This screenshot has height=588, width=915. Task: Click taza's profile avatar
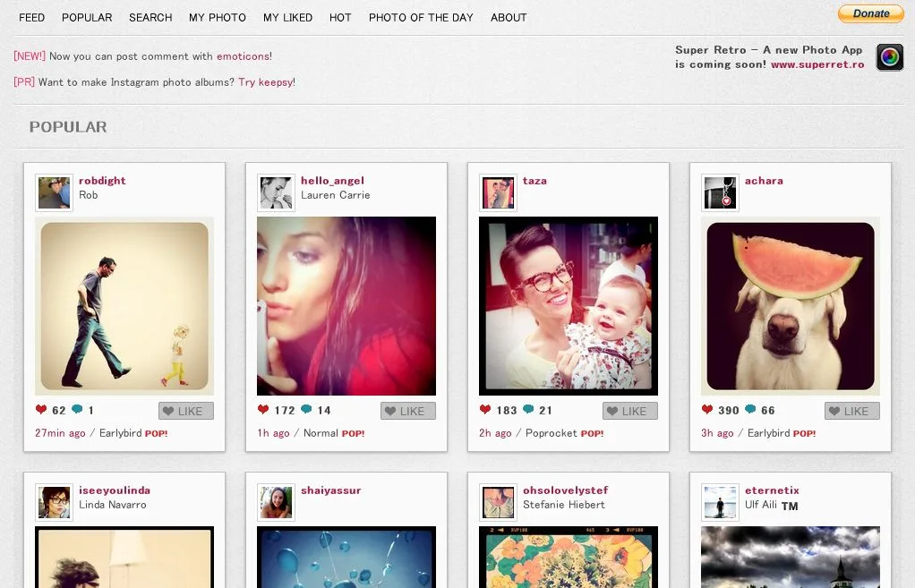tap(498, 193)
